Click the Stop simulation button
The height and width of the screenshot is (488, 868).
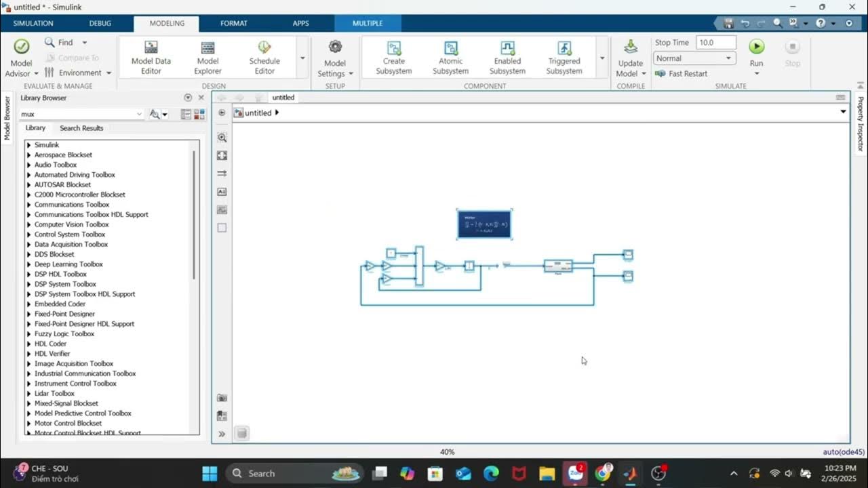pyautogui.click(x=792, y=54)
